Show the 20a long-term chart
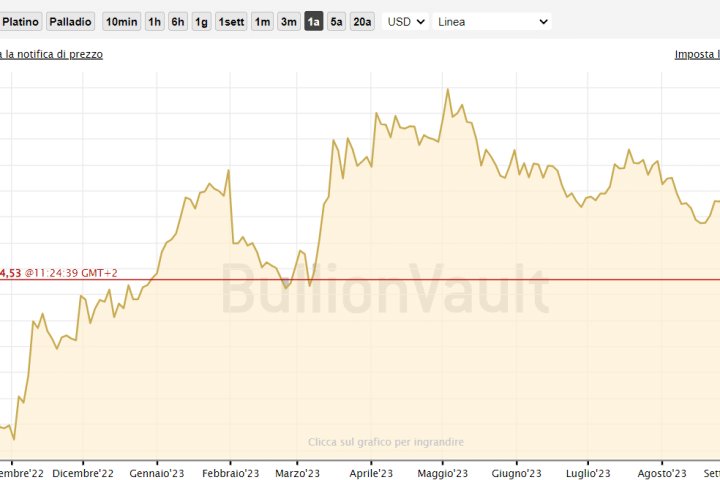Screen dimensions: 720x480 point(362,21)
